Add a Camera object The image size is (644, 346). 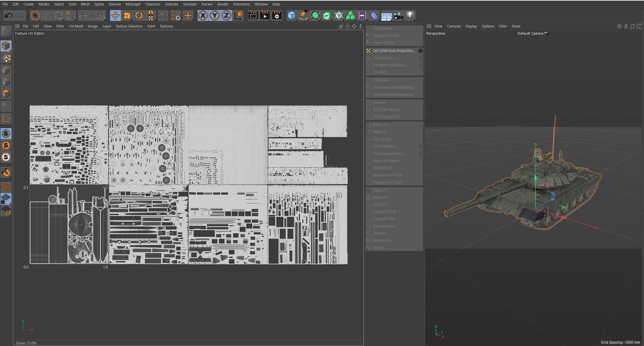tap(398, 15)
